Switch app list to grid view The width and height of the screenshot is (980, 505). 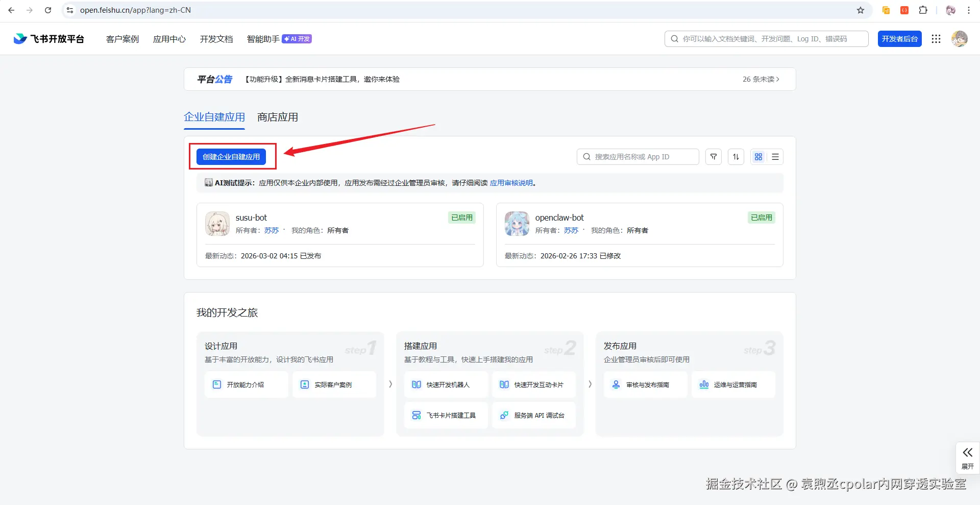click(758, 157)
